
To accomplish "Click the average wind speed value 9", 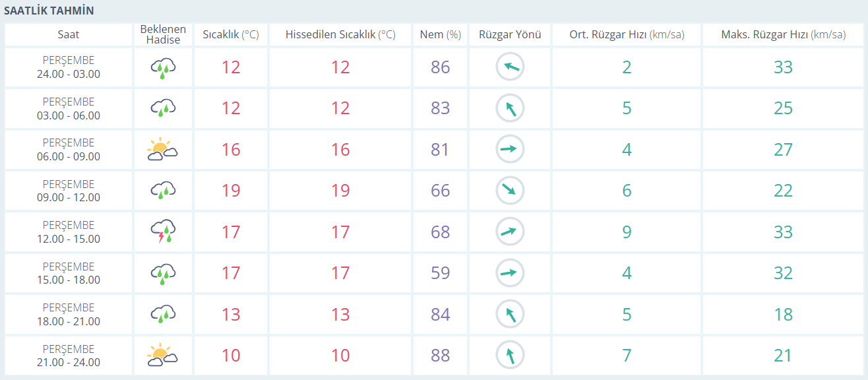I will click(x=627, y=232).
